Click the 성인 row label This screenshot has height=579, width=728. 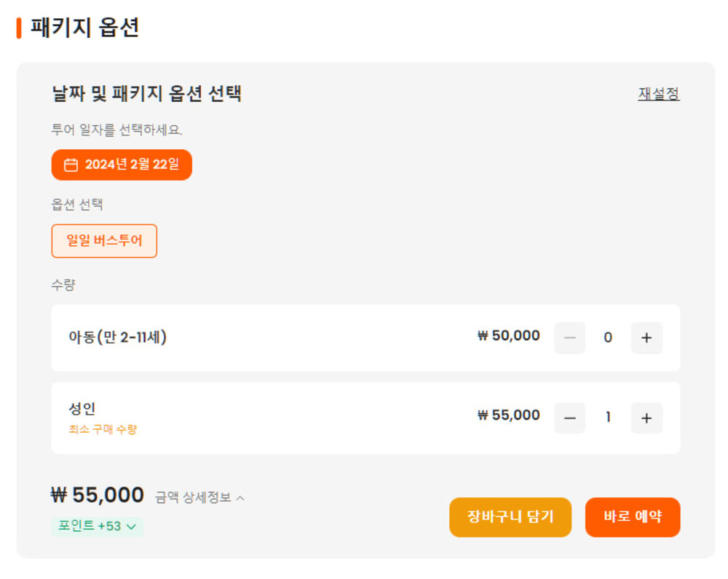point(82,409)
